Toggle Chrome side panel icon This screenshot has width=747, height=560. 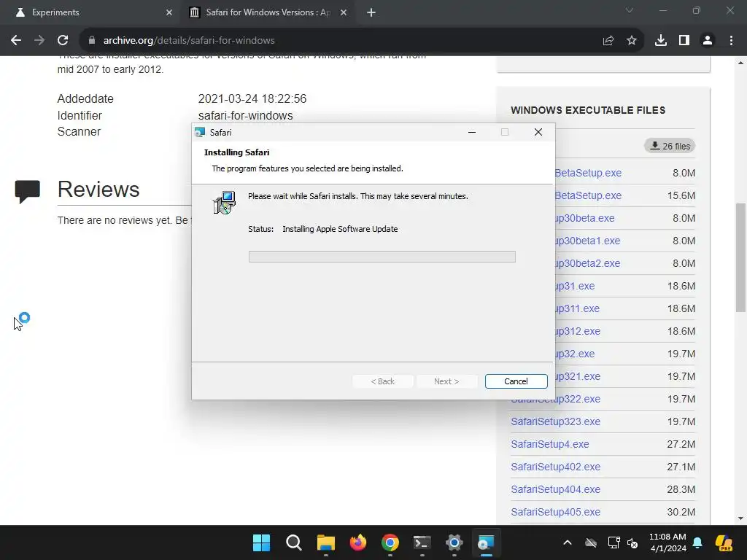click(684, 41)
